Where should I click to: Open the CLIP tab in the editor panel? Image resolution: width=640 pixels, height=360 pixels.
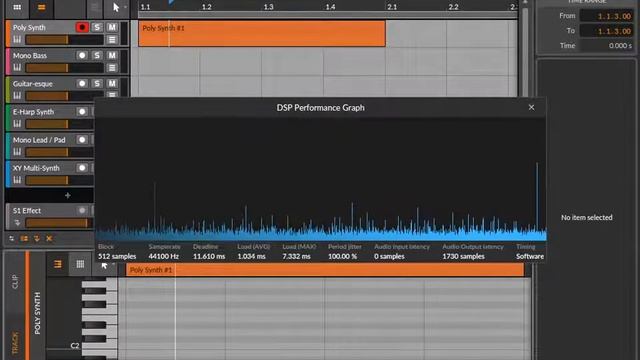[16, 282]
